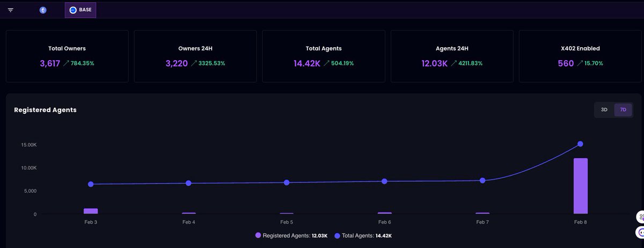The height and width of the screenshot is (248, 644).
Task: Click the Feb 6 total agents data point
Action: click(384, 181)
